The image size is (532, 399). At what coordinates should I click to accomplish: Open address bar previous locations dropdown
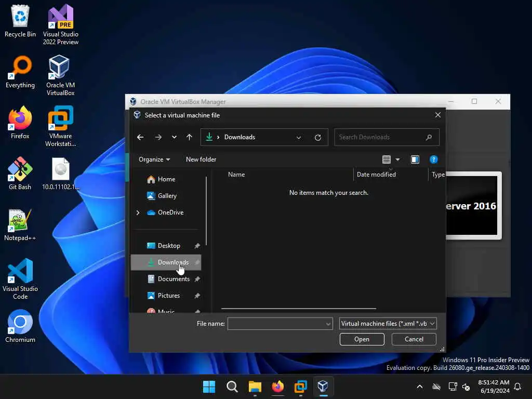299,137
